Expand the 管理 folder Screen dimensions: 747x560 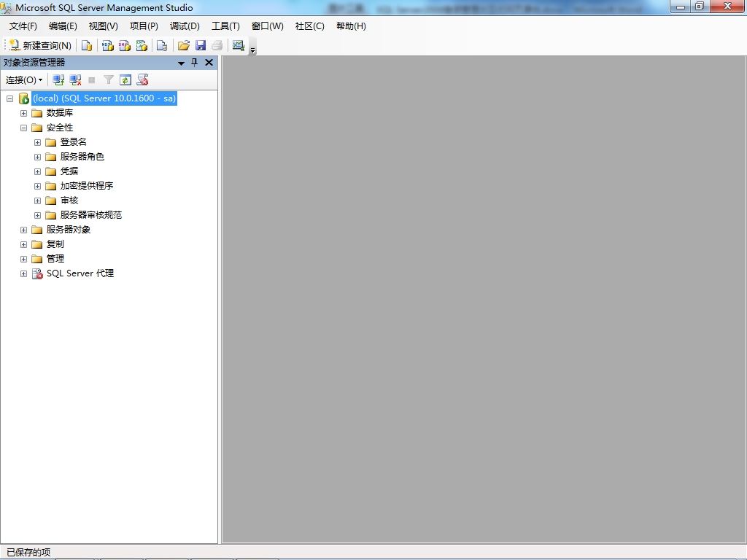point(23,259)
